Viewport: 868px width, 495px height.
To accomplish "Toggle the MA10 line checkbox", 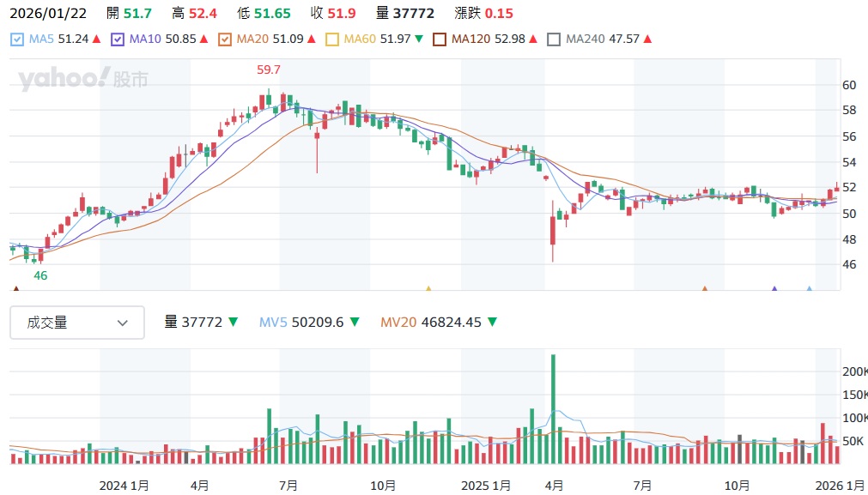I will coord(118,39).
